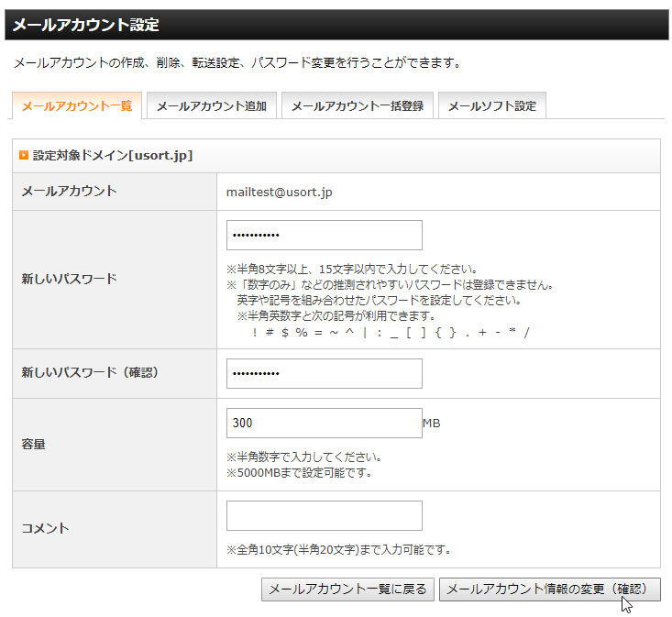Click the allowed symbols list under password

tap(390, 331)
